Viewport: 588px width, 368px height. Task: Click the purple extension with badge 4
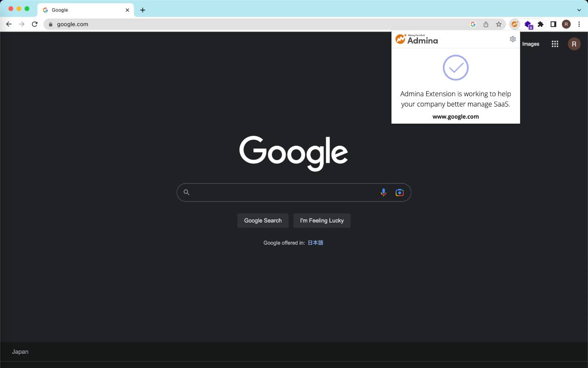527,24
